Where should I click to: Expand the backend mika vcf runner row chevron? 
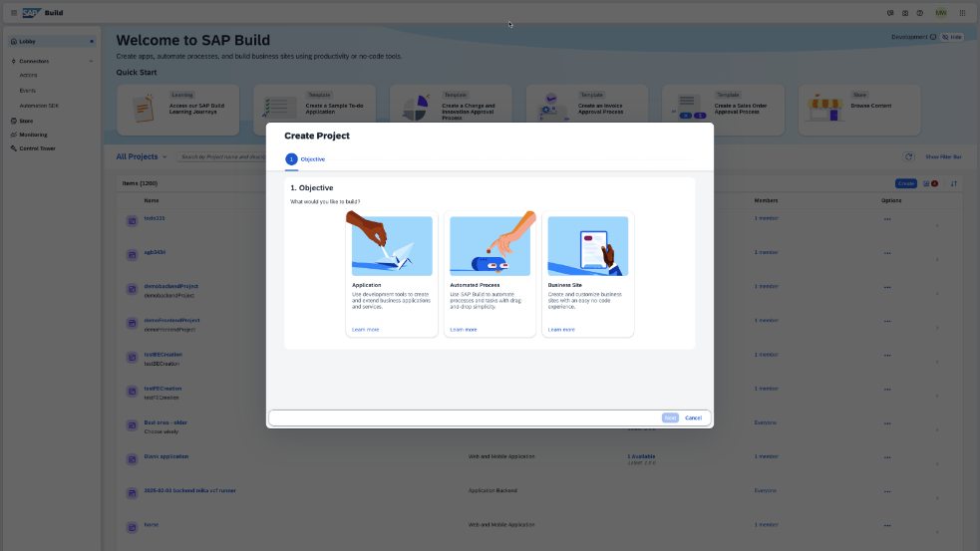pyautogui.click(x=937, y=498)
